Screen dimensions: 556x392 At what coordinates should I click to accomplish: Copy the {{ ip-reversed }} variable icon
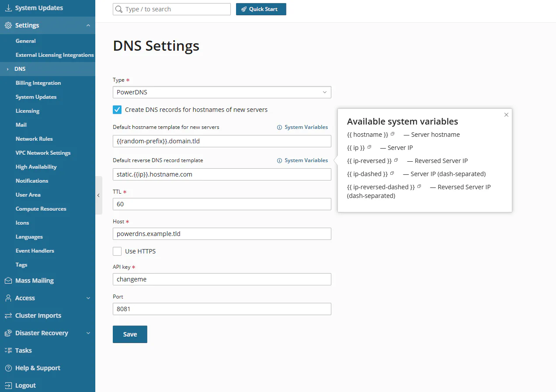pos(396,160)
